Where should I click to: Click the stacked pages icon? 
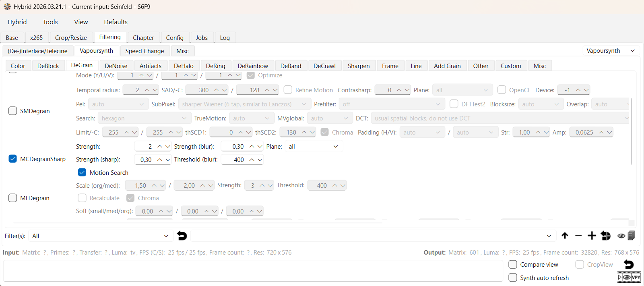tap(631, 235)
